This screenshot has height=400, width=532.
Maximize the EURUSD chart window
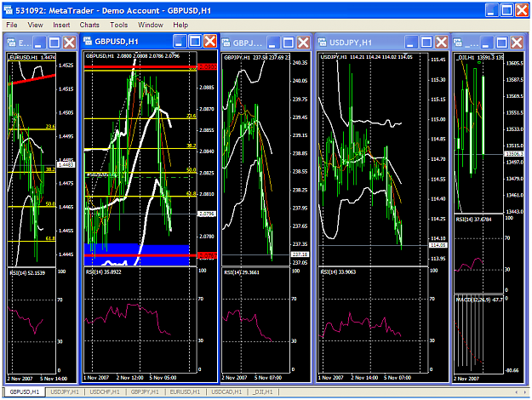54,43
